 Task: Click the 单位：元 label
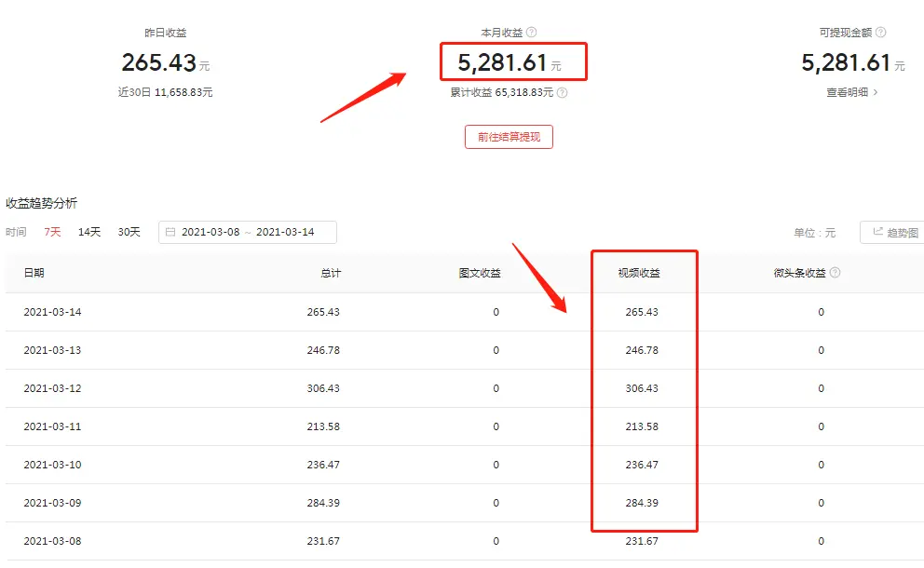[814, 233]
